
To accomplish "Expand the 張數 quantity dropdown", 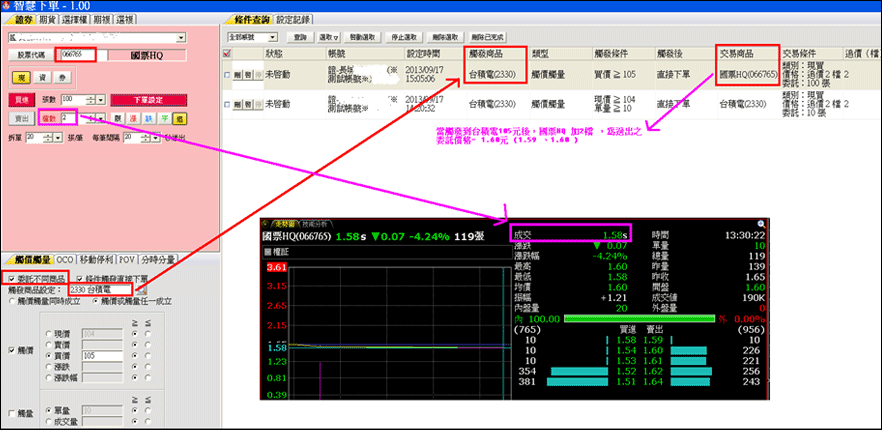I will coord(101,100).
